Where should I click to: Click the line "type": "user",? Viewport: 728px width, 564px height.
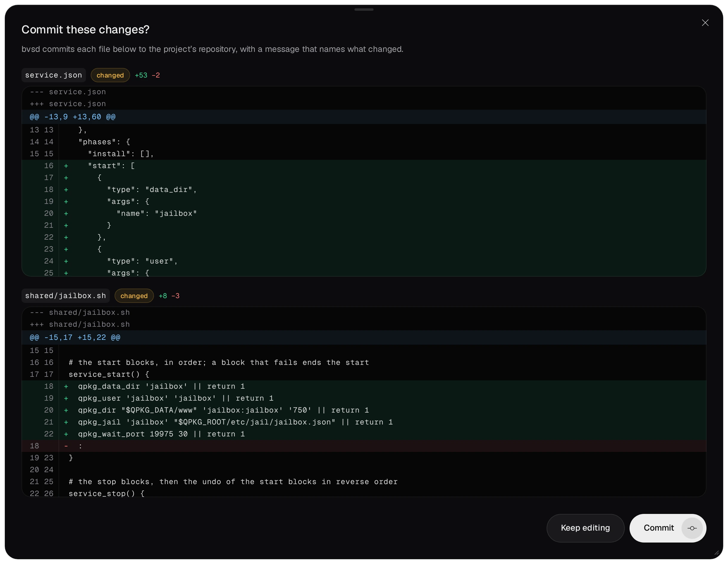(x=364, y=261)
